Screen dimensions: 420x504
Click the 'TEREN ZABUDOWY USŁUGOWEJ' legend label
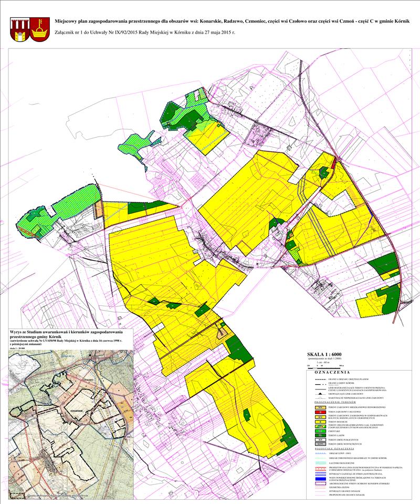pyautogui.click(x=344, y=412)
